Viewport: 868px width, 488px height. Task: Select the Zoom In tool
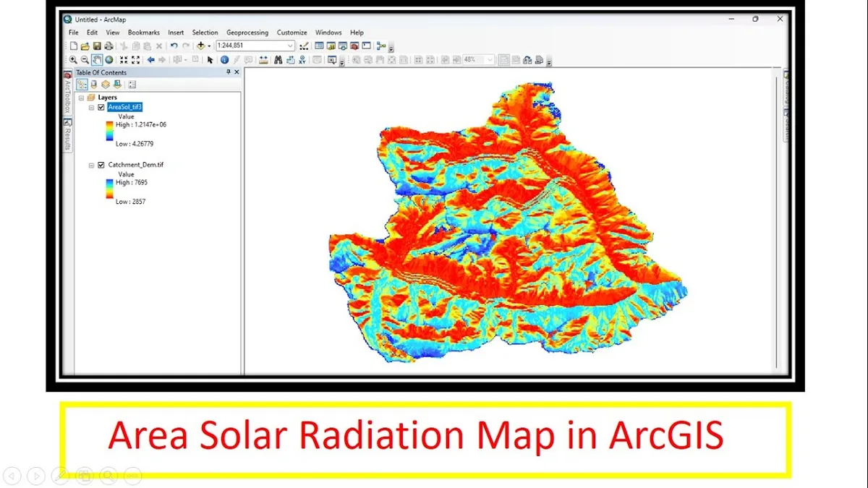click(73, 59)
